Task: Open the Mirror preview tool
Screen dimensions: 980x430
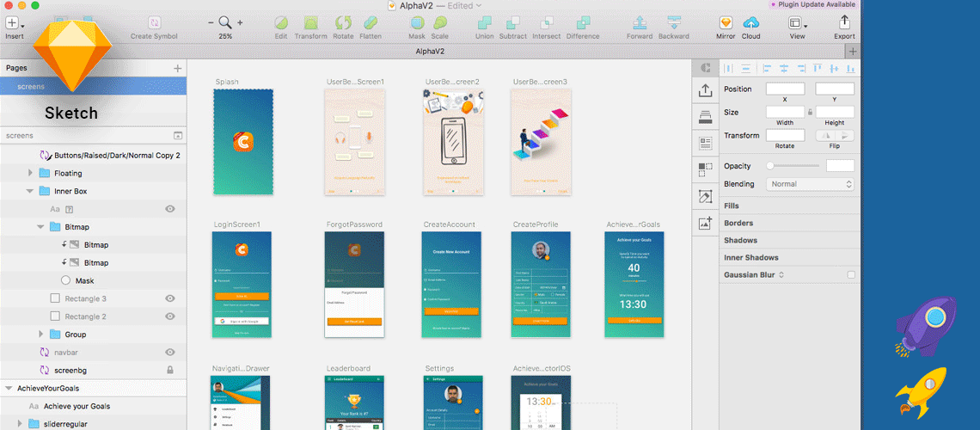Action: (726, 23)
